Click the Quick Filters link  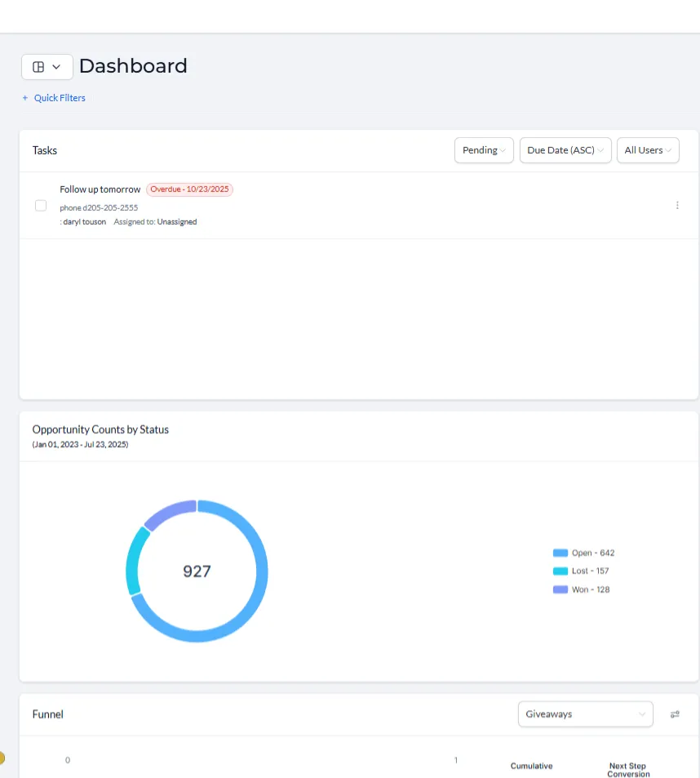[60, 98]
